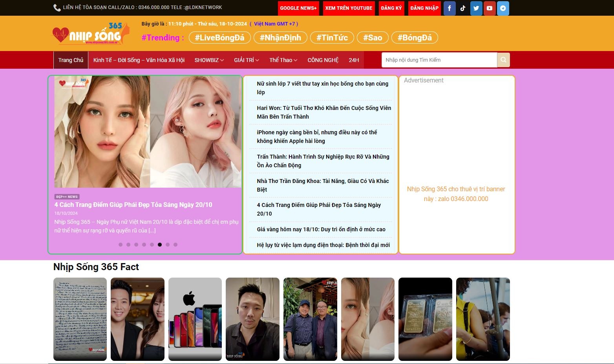Open the YouTube icon in header
Screen dimensions: 614x364
(x=490, y=8)
